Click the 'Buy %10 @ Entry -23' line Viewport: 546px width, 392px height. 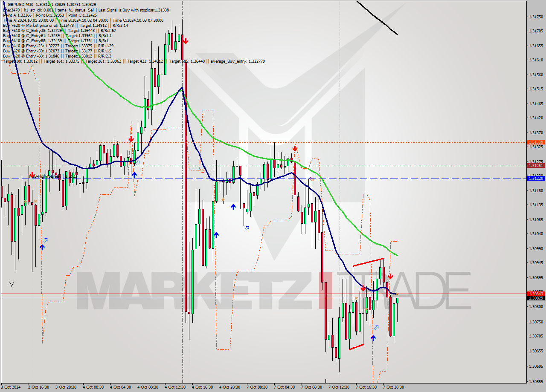(x=58, y=46)
